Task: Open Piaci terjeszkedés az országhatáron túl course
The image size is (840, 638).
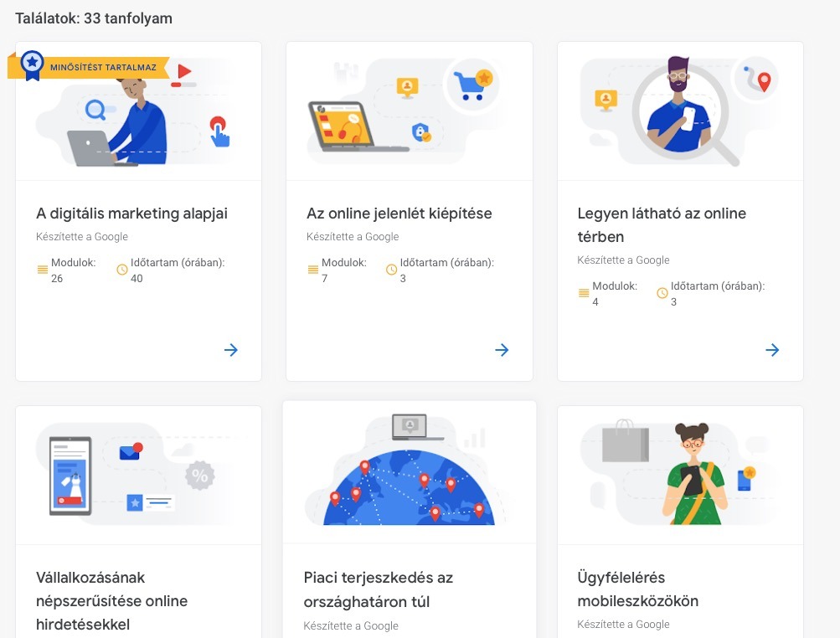Action: click(379, 589)
